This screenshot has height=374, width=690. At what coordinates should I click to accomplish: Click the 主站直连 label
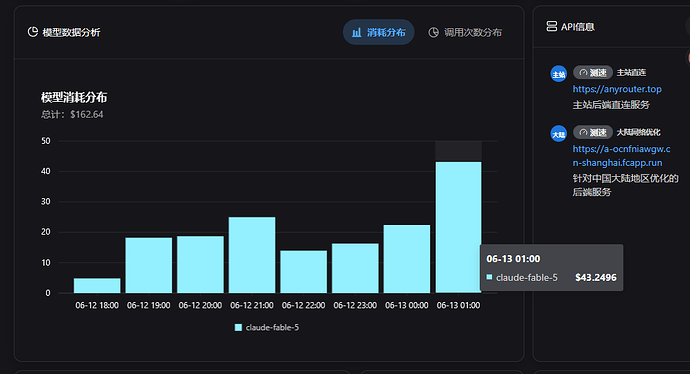[x=631, y=73]
